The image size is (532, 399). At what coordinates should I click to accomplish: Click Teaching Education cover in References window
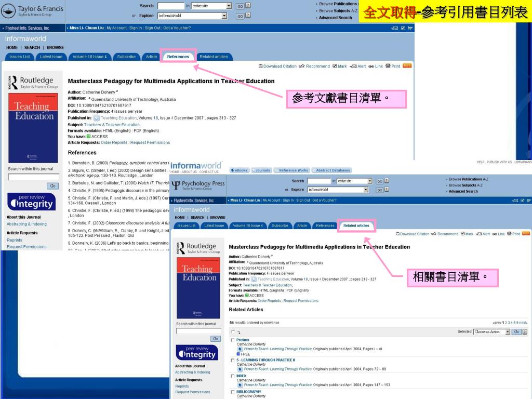pos(33,128)
